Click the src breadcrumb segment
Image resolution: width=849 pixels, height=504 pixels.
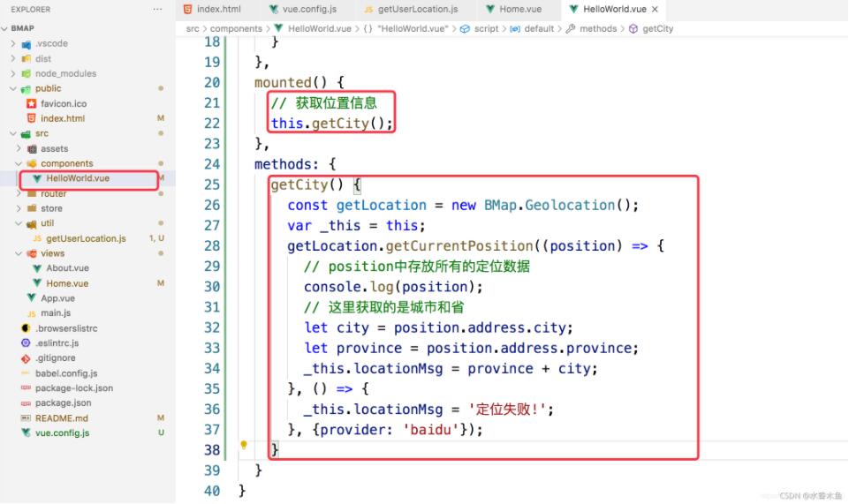pos(193,28)
